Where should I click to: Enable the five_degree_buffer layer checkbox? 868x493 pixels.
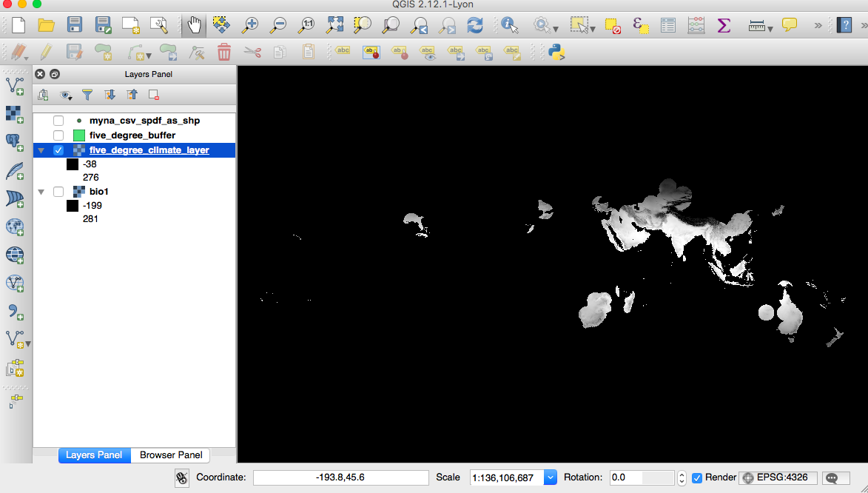tap(58, 135)
